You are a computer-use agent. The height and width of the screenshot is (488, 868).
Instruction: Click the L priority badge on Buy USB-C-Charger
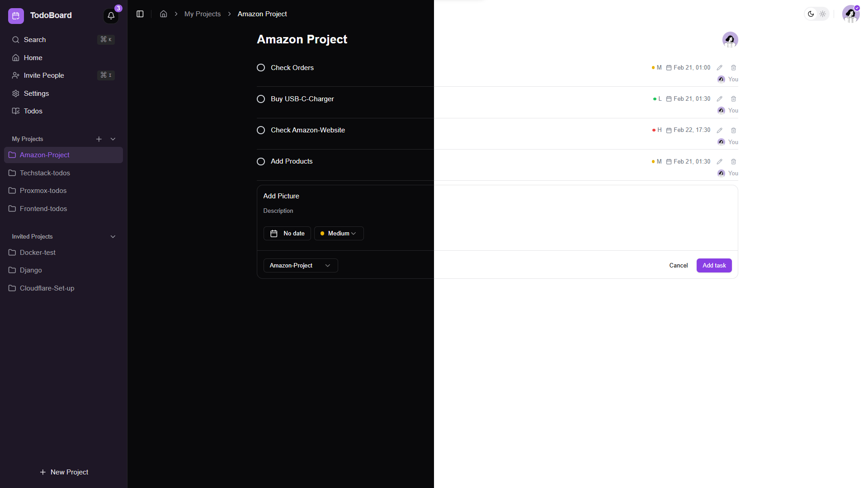[x=657, y=99]
